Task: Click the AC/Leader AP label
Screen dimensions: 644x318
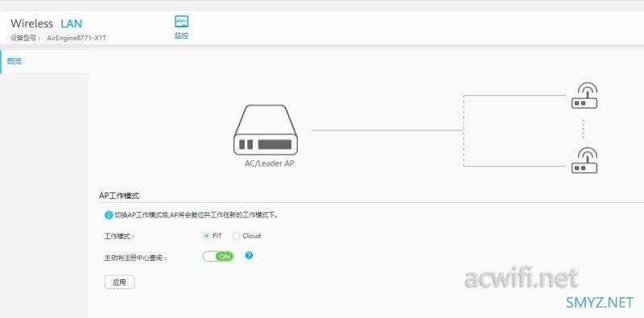Action: pyautogui.click(x=270, y=163)
